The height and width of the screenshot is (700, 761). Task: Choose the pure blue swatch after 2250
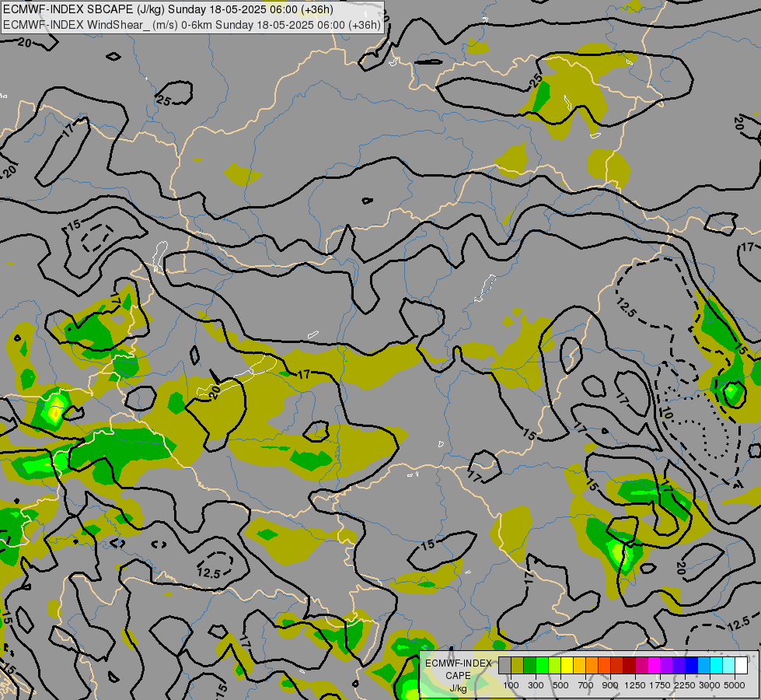point(692,666)
